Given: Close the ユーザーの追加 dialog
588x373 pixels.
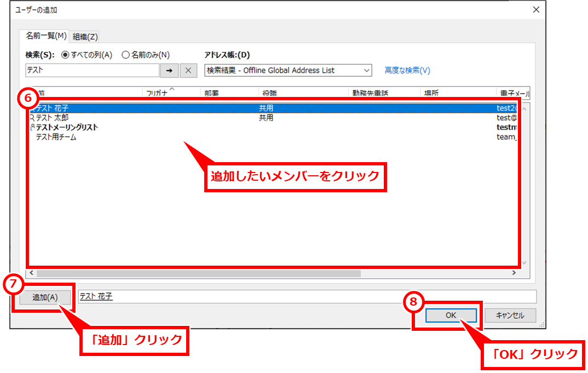Looking at the screenshot, I should tap(536, 10).
